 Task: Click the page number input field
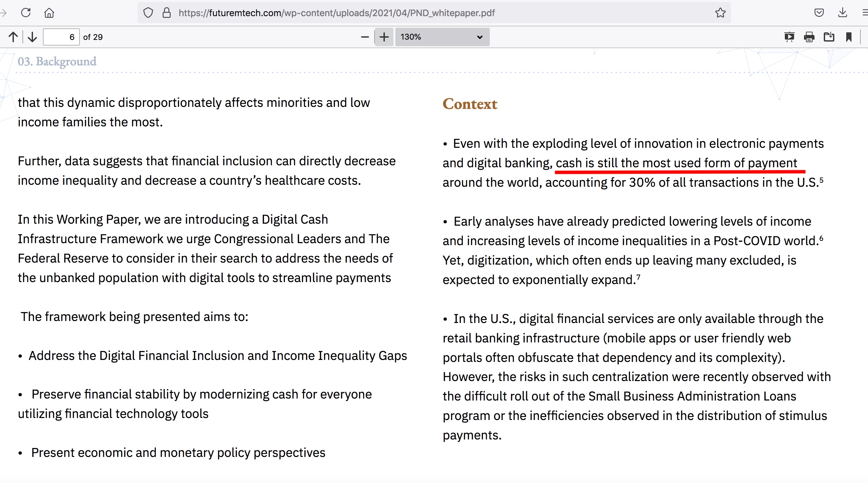[61, 37]
